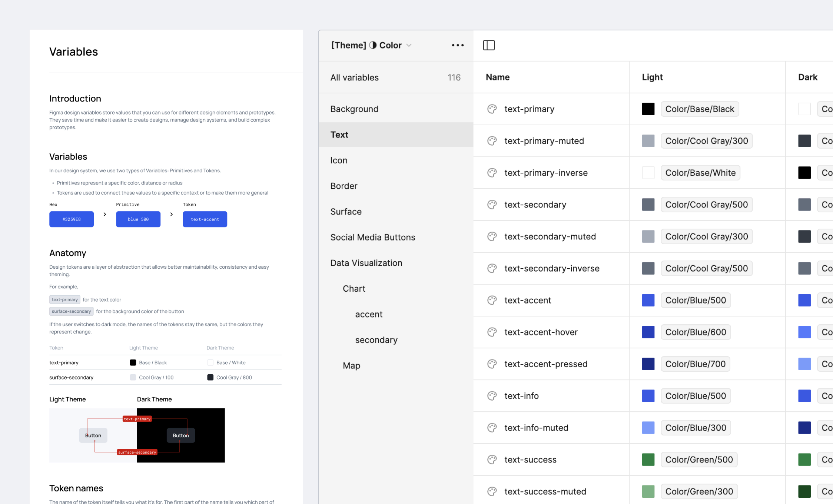Select the secondary subgroup under Chart
833x504 pixels.
[396, 340]
